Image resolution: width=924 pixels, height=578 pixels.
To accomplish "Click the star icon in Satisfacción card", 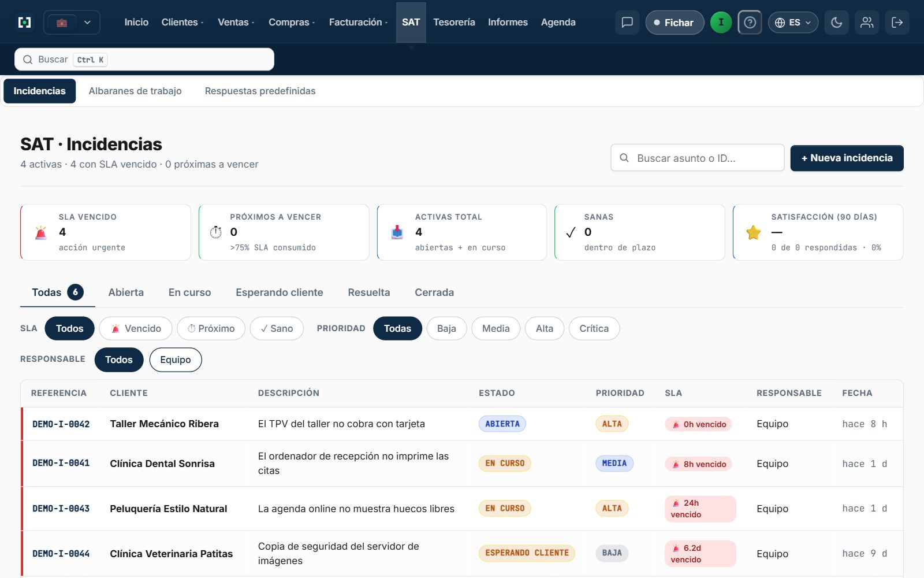I will pyautogui.click(x=753, y=232).
